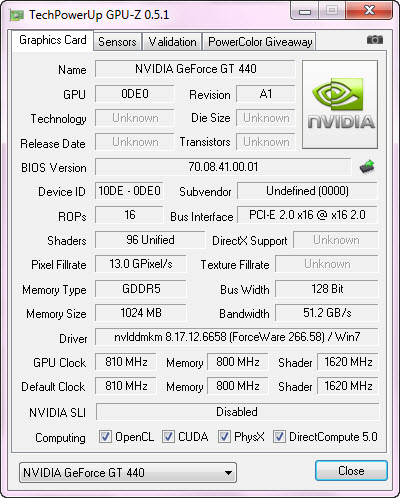
Task: Toggle the OpenCL checkbox
Action: click(x=105, y=437)
